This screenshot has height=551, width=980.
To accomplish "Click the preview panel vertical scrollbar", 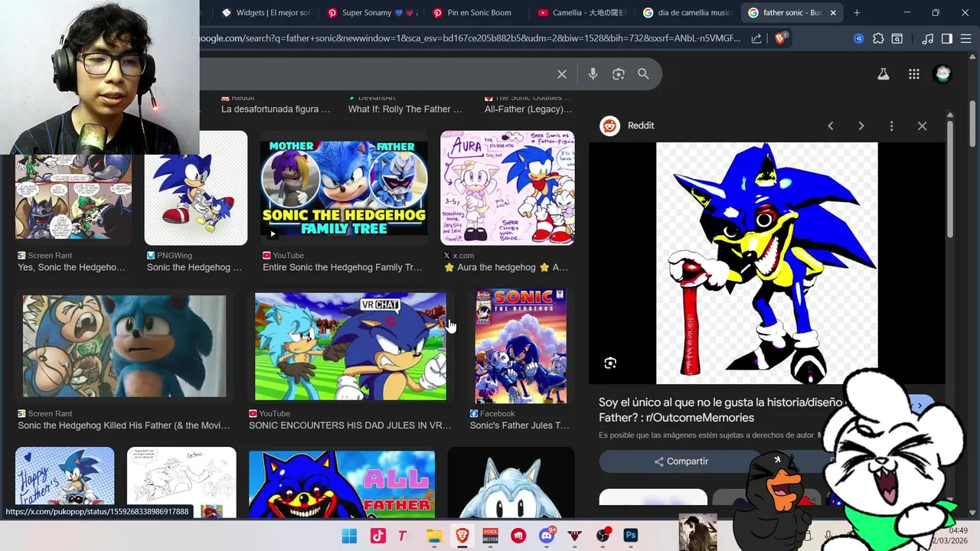I will (x=950, y=180).
